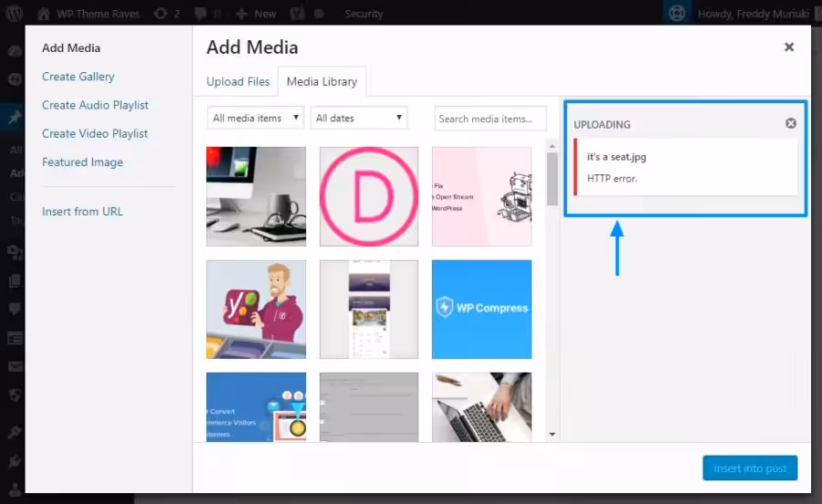Screen dimensions: 822x504
Task: Click the lifebuoy help icon near Howdy
Action: [x=677, y=13]
